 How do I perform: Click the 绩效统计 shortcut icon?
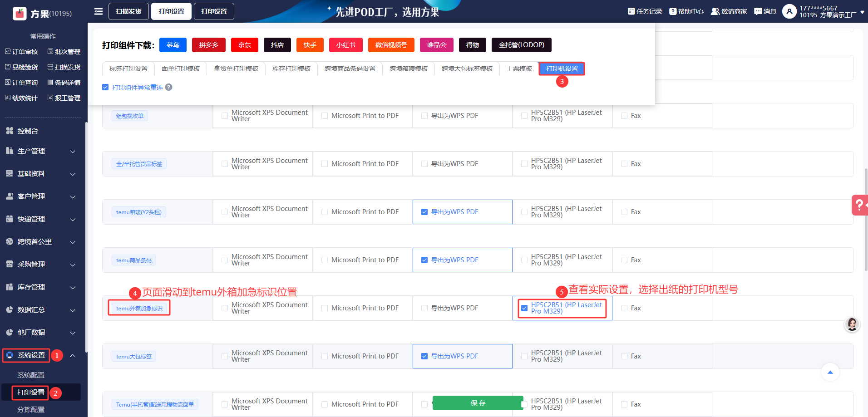8,98
